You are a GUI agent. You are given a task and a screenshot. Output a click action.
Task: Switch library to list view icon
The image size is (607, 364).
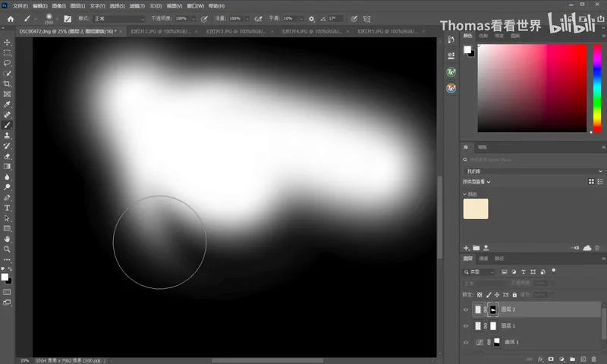(600, 181)
